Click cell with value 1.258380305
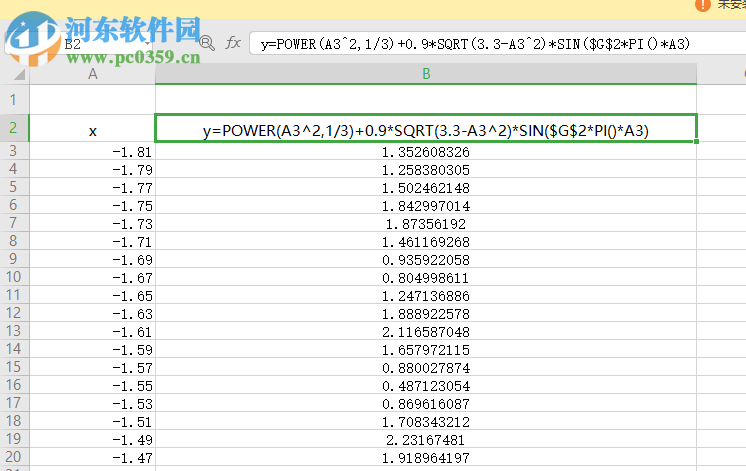Image resolution: width=746 pixels, height=471 pixels. (426, 169)
